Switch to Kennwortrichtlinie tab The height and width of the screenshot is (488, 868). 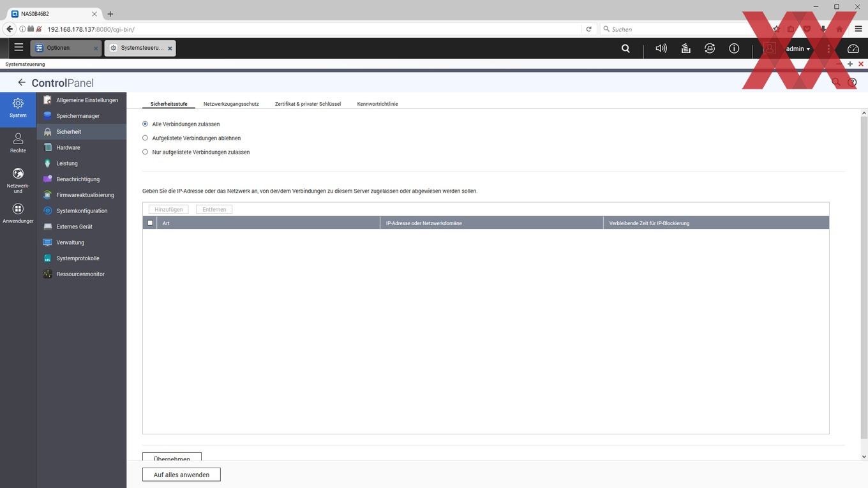click(377, 103)
